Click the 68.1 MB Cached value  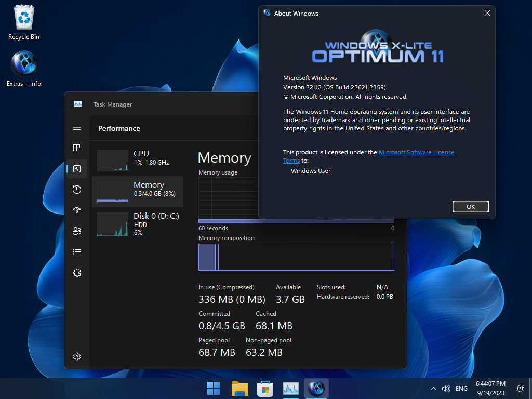274,326
